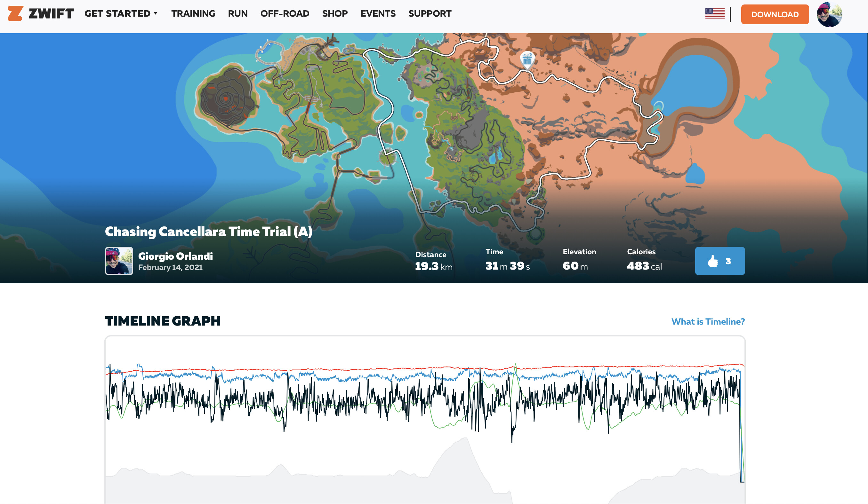868x504 pixels.
Task: Click the volcano island on the map
Action: click(x=226, y=98)
